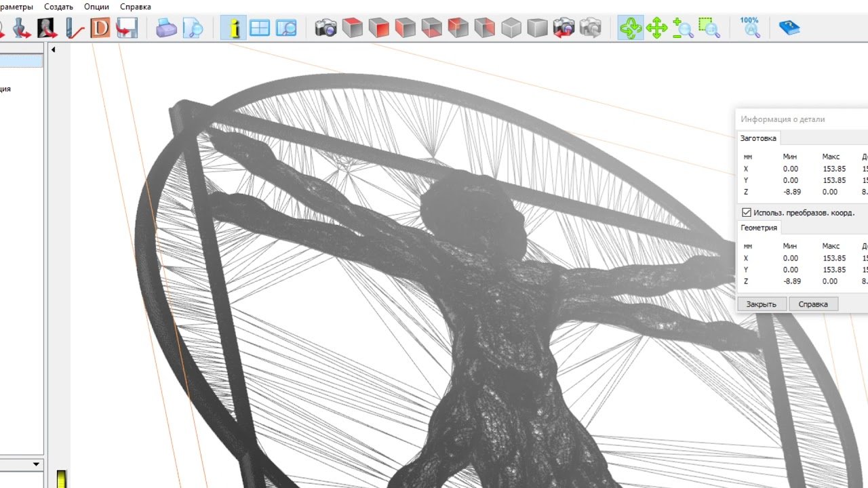
Task: Select the plain isometric cube view
Action: click(511, 28)
